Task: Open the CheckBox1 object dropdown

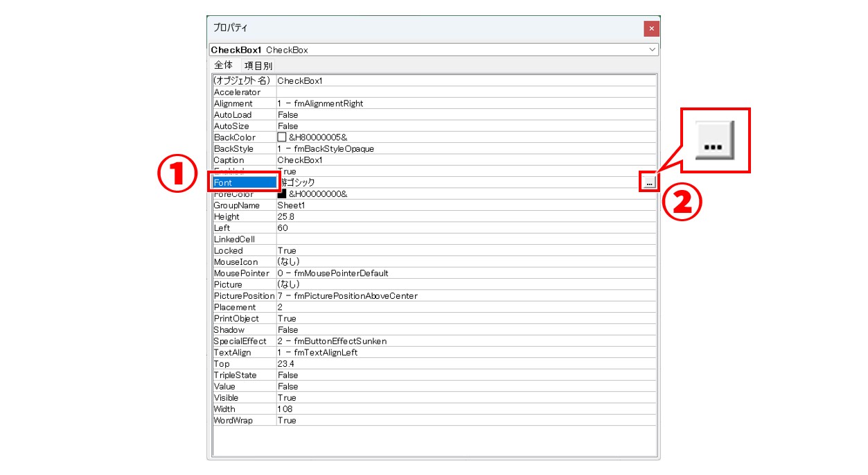Action: click(x=652, y=50)
